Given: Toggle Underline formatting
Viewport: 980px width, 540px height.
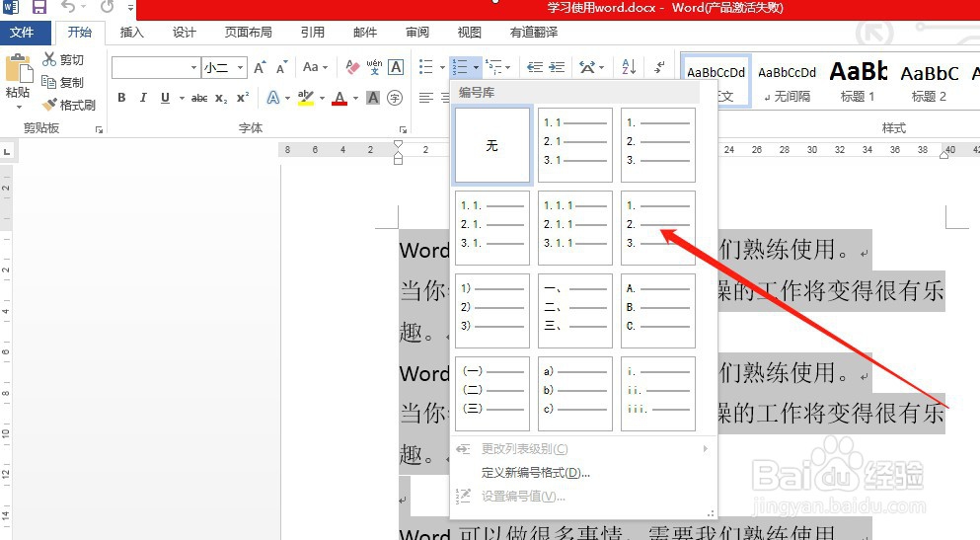Looking at the screenshot, I should (x=165, y=98).
